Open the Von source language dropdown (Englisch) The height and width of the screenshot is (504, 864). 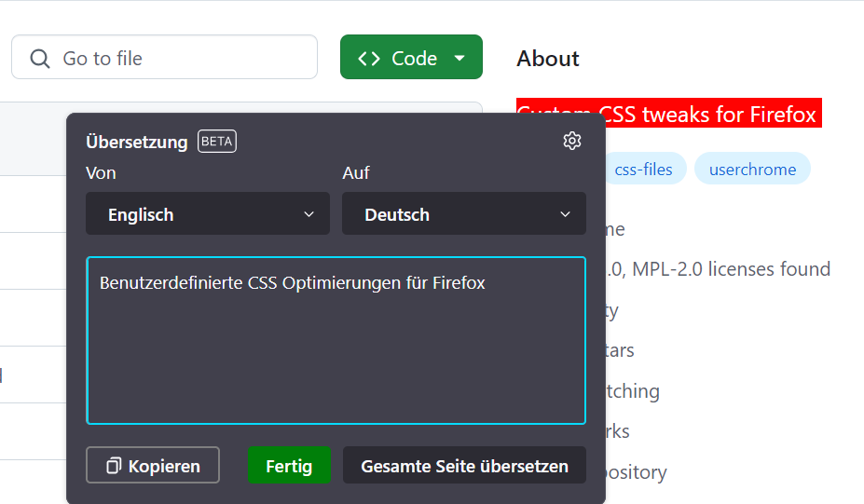(x=208, y=214)
